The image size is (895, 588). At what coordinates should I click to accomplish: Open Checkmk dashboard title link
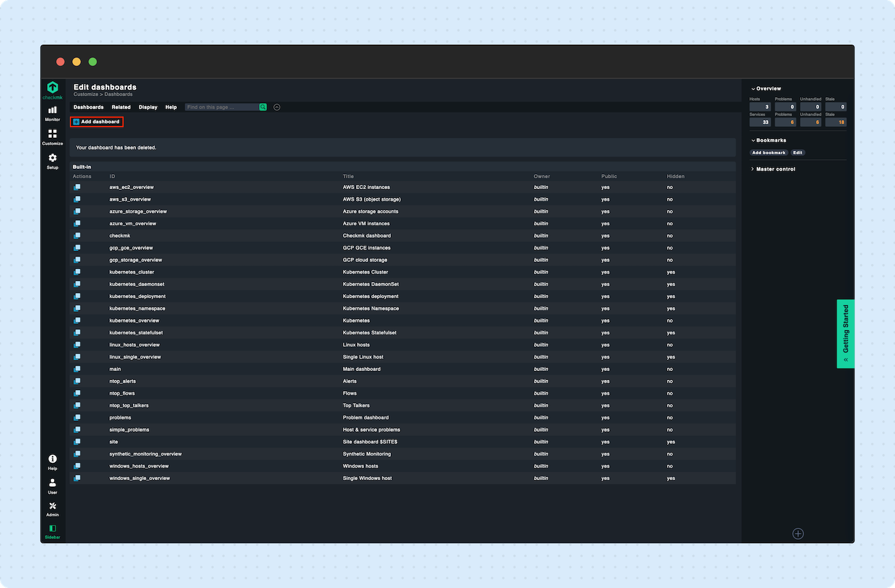pos(367,236)
